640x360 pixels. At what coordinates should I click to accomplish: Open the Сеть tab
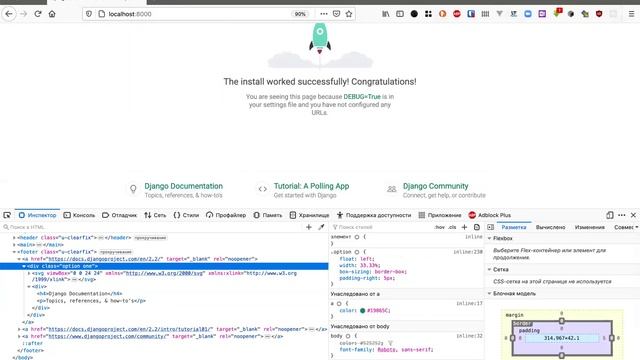point(155,215)
